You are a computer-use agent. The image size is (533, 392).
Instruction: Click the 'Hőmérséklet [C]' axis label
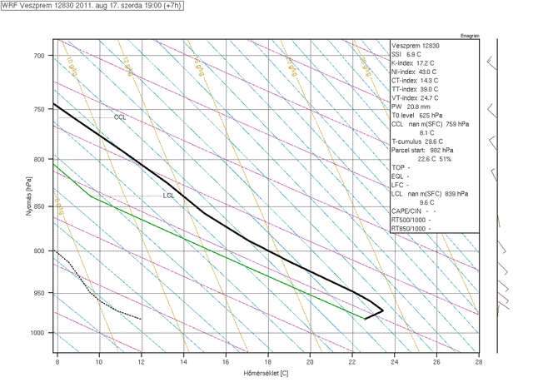point(268,372)
